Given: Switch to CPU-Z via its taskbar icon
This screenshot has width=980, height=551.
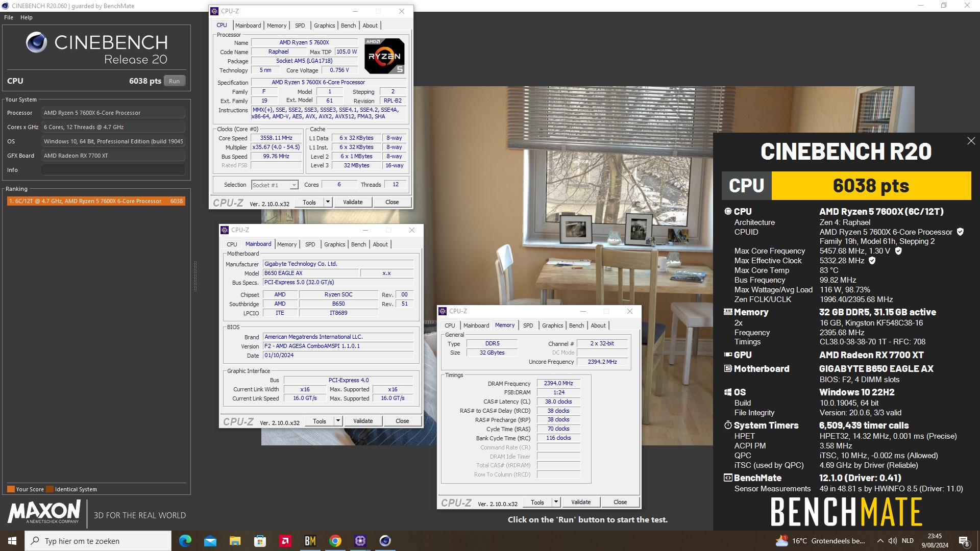Looking at the screenshot, I should 360,541.
